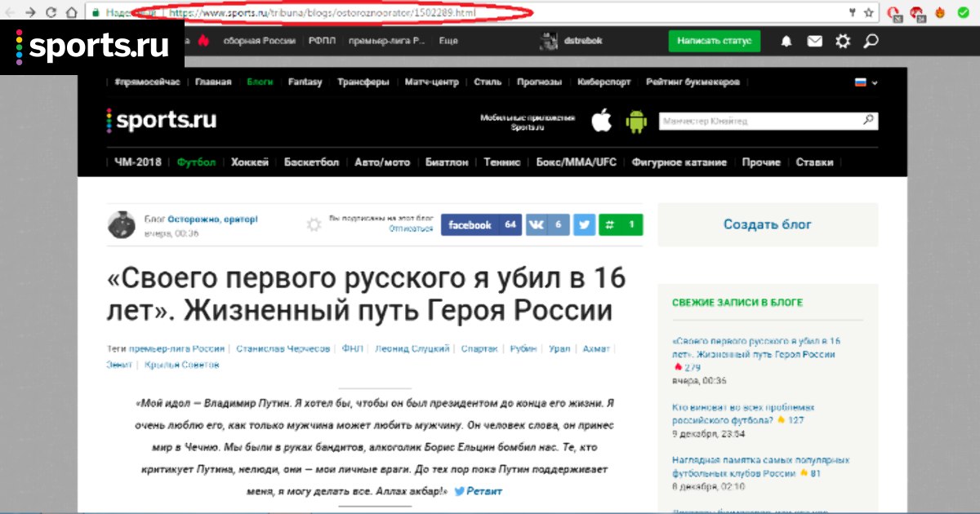The height and width of the screenshot is (514, 980).
Task: Reload the page with the refresh icon
Action: [51, 13]
